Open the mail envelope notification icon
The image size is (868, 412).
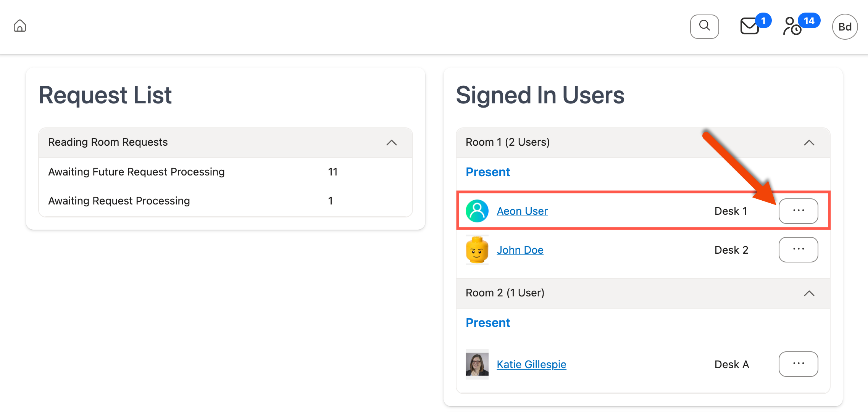click(x=749, y=27)
